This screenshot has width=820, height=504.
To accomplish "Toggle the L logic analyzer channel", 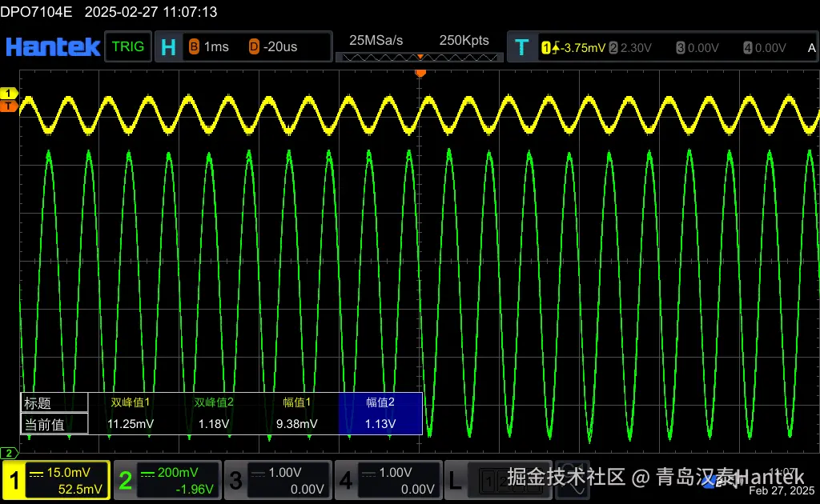I will tap(456, 480).
